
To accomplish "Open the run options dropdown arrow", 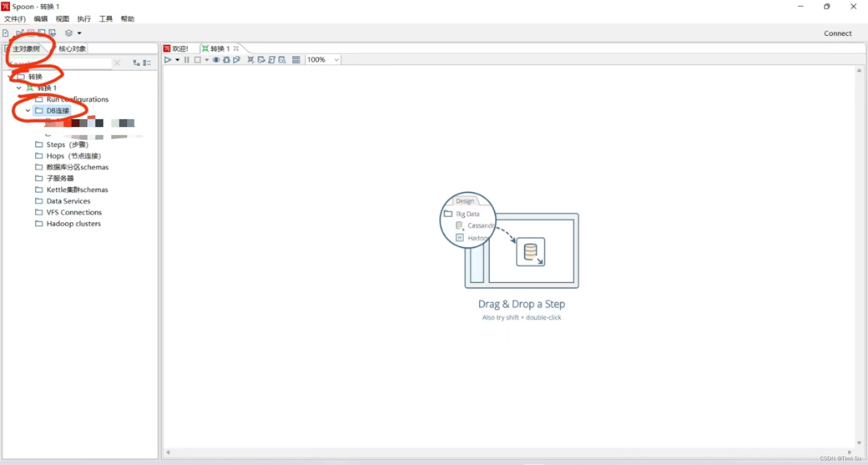I will 177,59.
